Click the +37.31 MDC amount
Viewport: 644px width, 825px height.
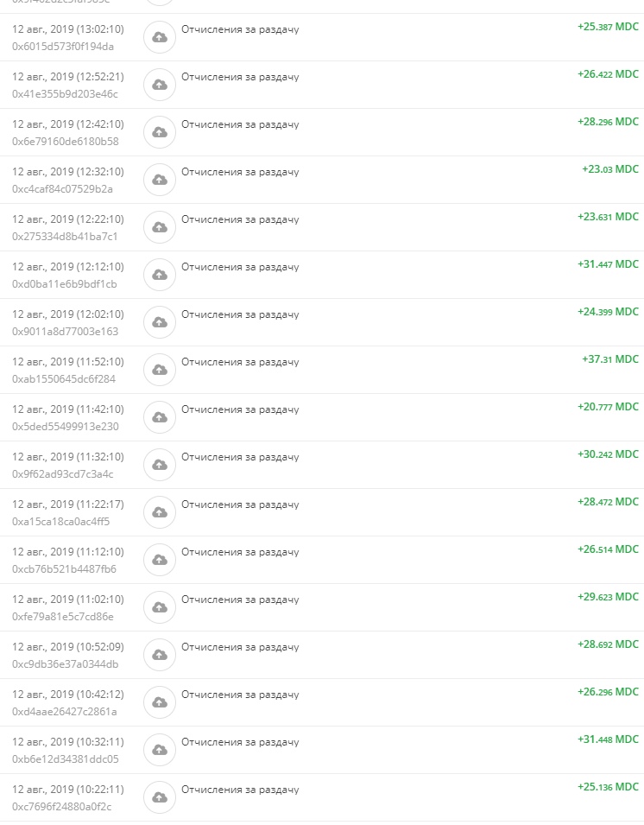(x=609, y=359)
